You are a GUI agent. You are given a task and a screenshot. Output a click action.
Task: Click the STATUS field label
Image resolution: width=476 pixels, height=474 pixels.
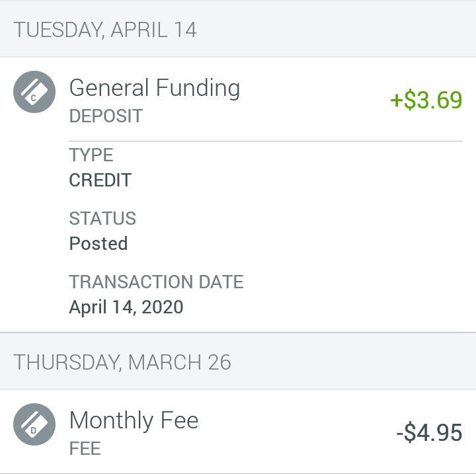[102, 219]
